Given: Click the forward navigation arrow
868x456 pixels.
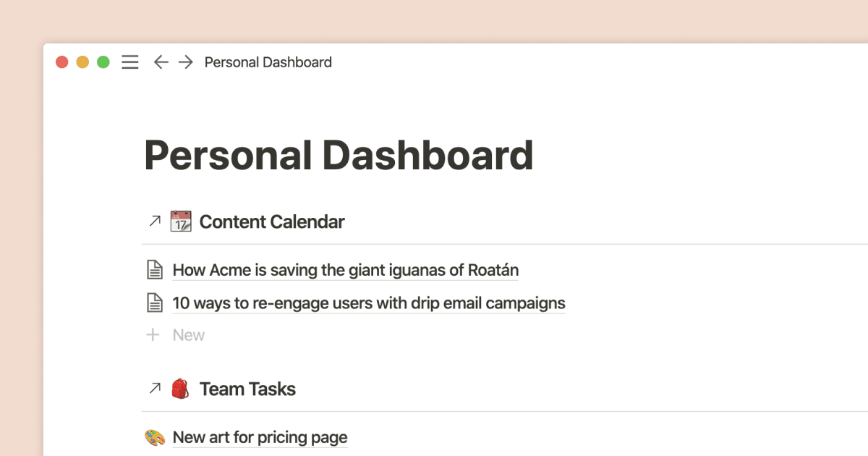Looking at the screenshot, I should coord(185,62).
